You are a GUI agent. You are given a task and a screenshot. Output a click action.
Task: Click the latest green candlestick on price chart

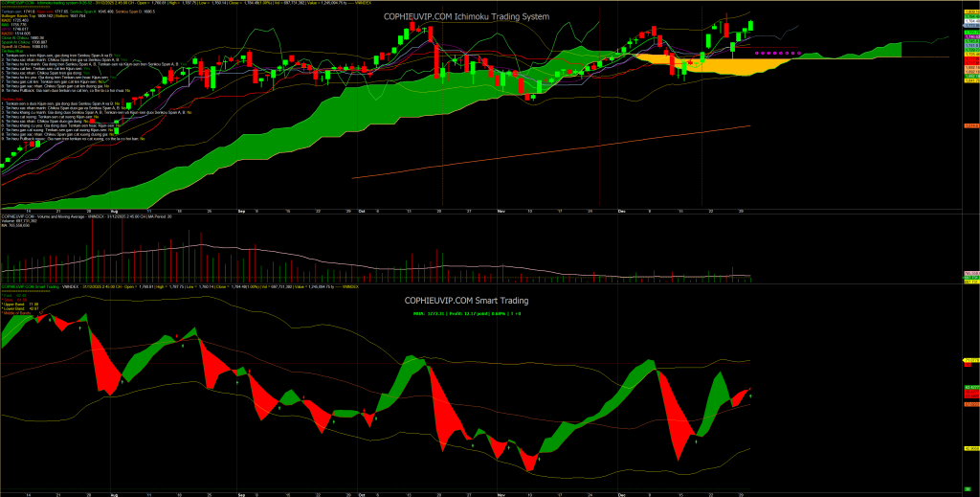point(752,26)
